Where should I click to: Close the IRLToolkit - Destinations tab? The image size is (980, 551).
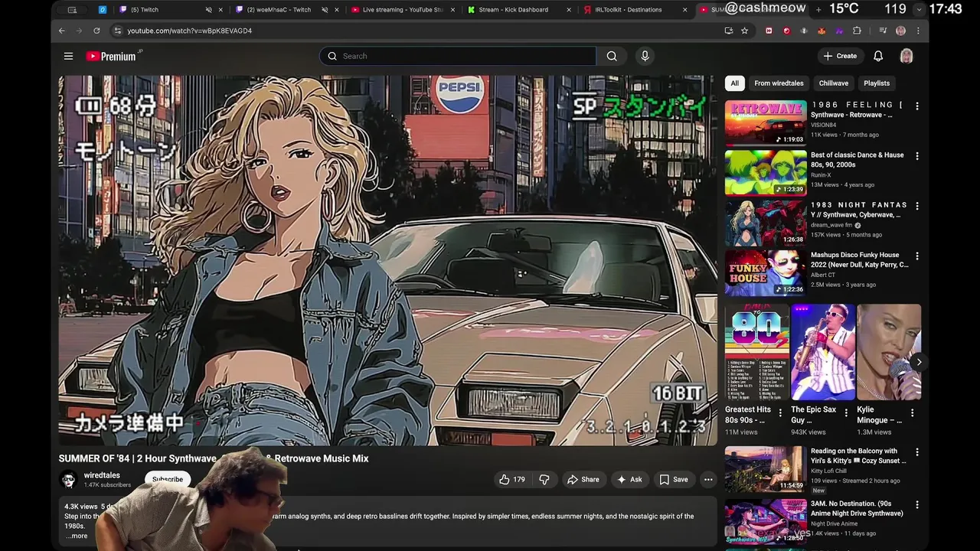point(684,10)
